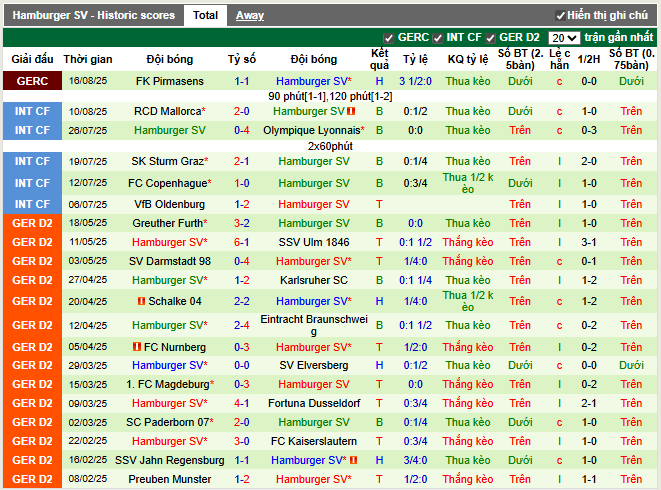
Task: Open Eintracht Braunschweig team link
Action: click(x=314, y=325)
